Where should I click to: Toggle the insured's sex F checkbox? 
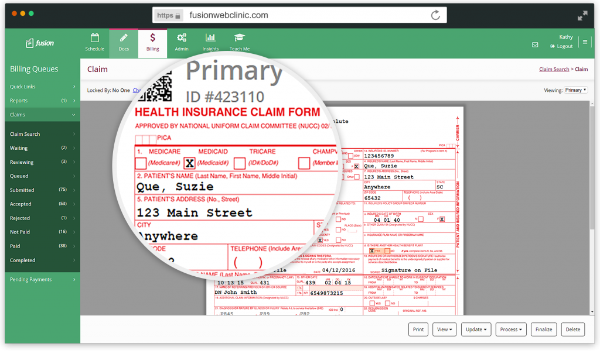(x=442, y=219)
